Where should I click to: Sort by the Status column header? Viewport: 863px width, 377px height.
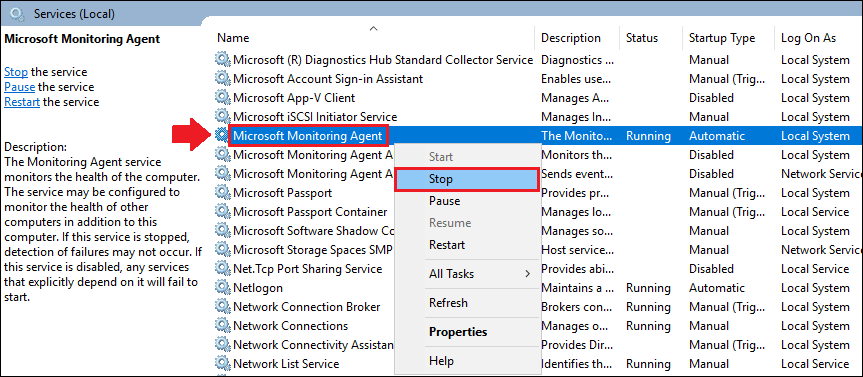coord(652,38)
